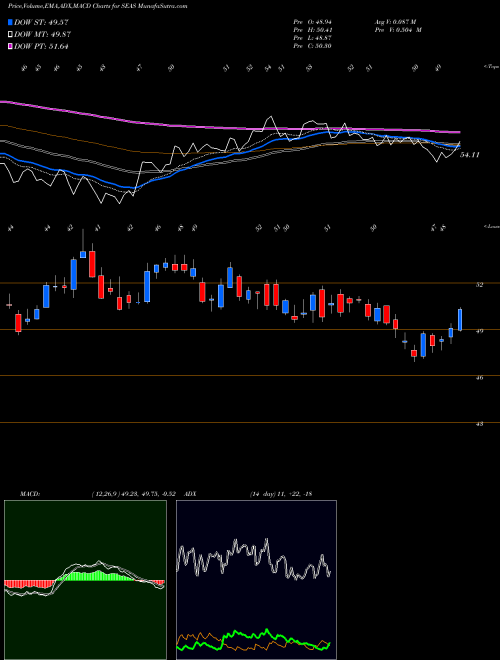The image size is (500, 660).
Task: Open the dark blue ADX indicator panel
Action: pos(256,580)
